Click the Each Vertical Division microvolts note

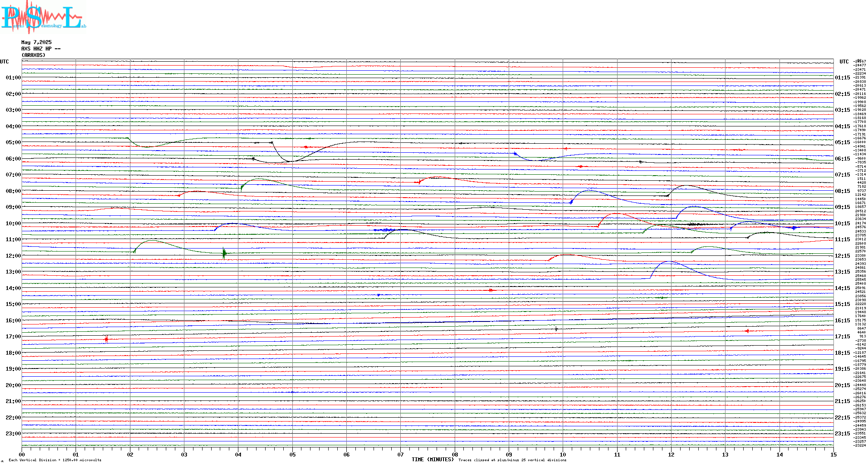[55, 460]
